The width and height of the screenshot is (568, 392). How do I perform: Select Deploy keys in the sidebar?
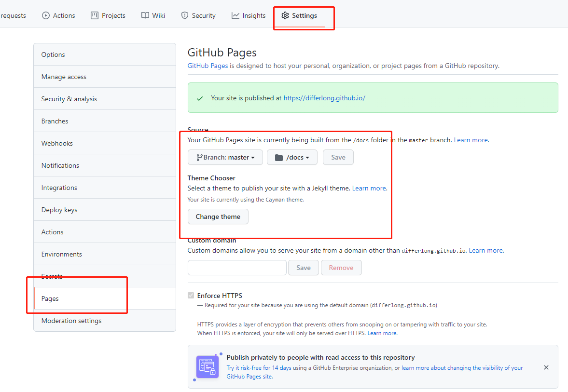click(x=105, y=210)
